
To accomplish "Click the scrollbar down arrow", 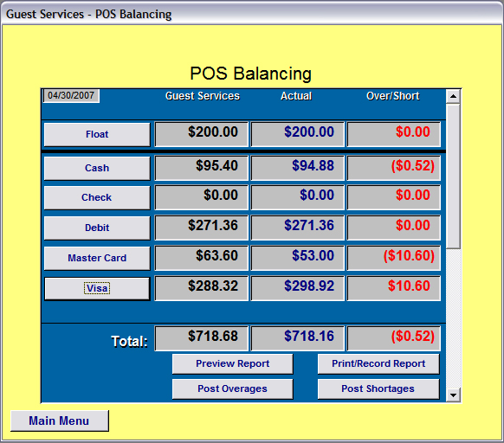I will (x=453, y=395).
